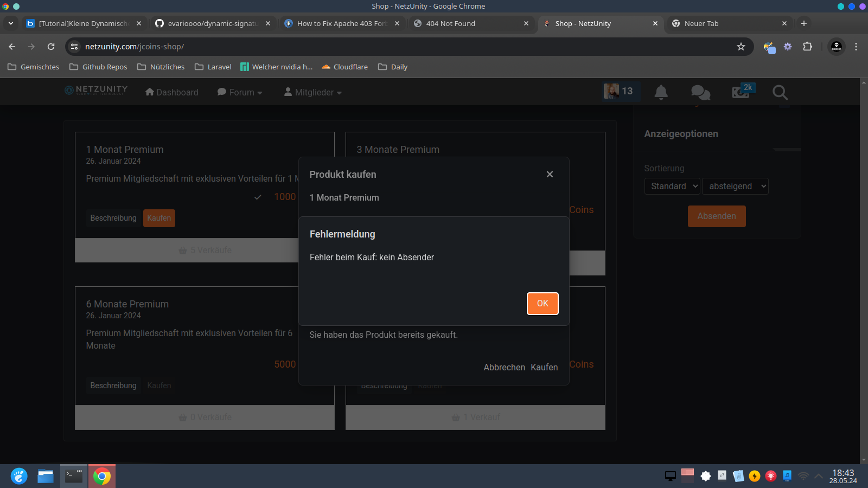Open the site search magnifier icon
The height and width of the screenshot is (488, 868).
[780, 92]
